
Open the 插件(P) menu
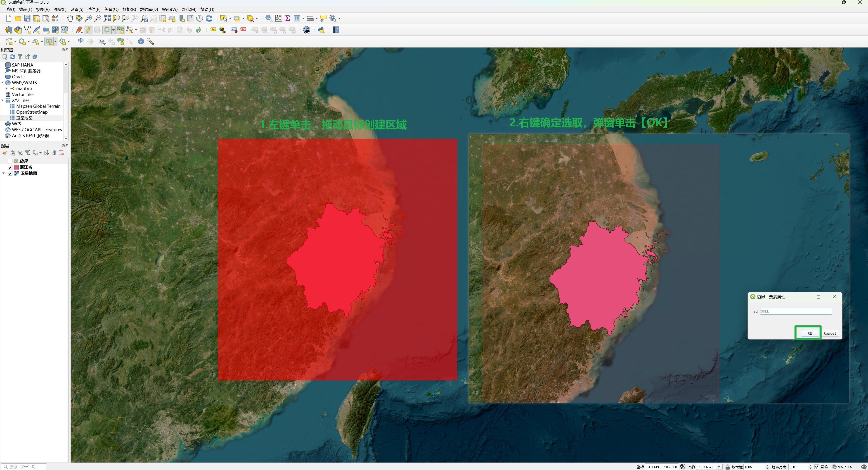pos(94,10)
